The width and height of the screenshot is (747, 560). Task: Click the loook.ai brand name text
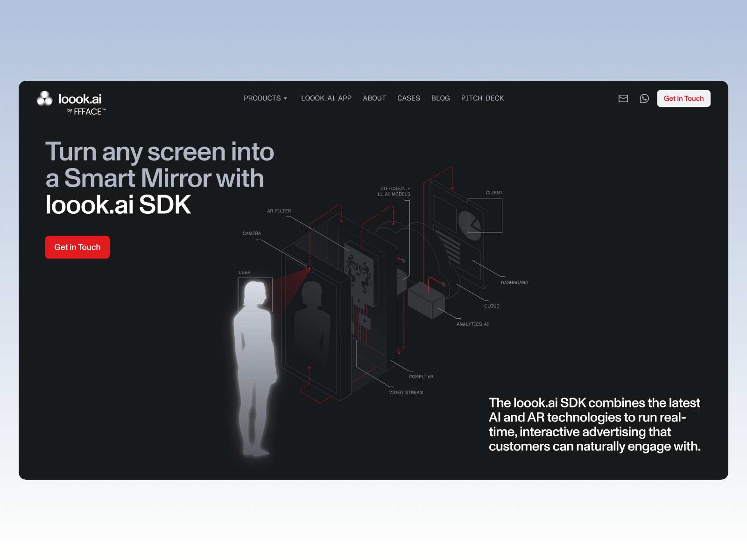80,99
